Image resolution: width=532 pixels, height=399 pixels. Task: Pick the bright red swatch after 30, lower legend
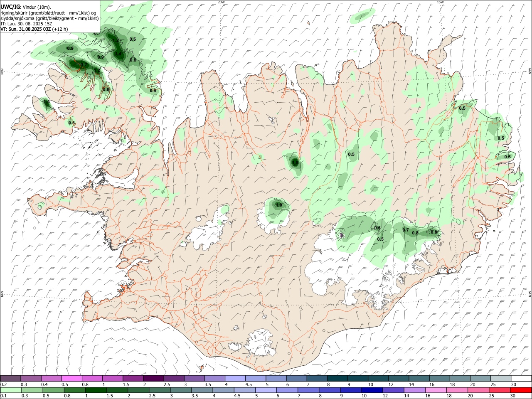coord(521,390)
